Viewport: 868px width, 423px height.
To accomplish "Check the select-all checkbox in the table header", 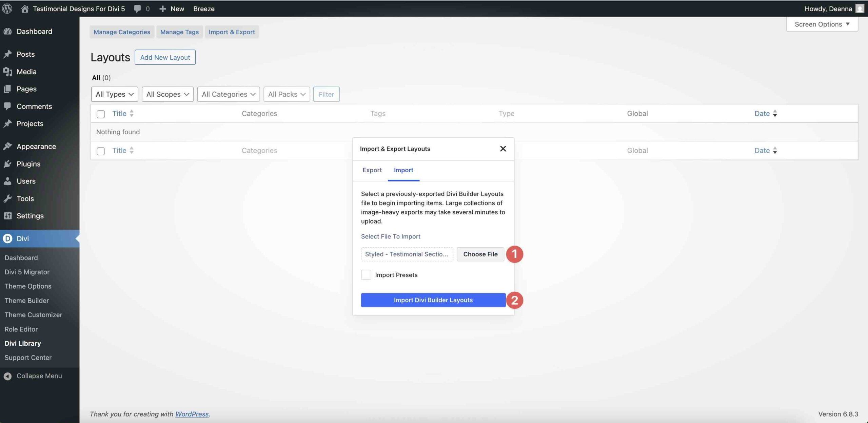I will [x=100, y=114].
